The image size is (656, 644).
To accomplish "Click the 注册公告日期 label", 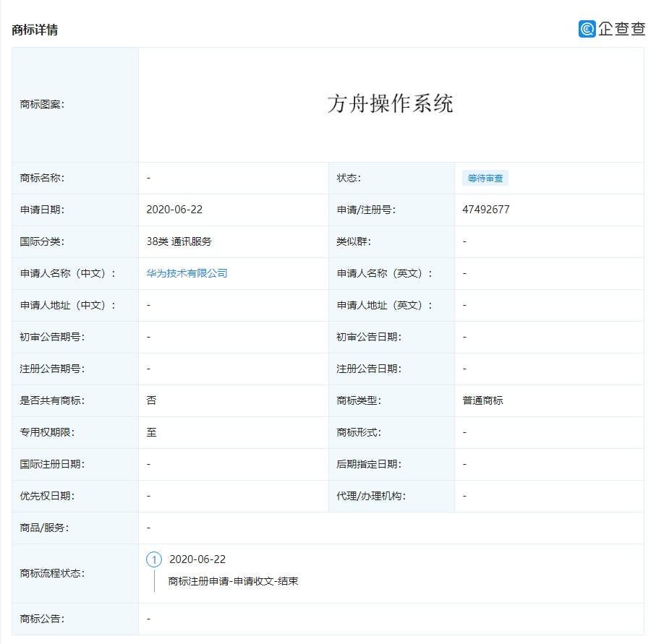I will coord(369,369).
